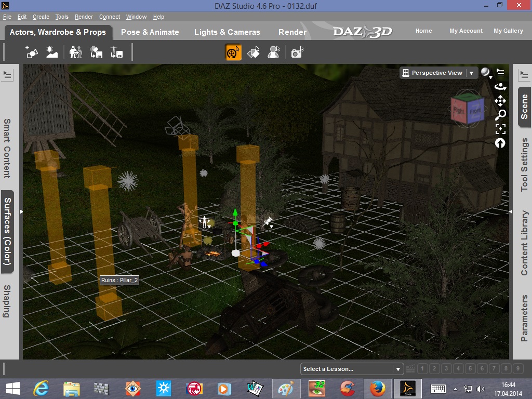
Task: Click the My Account link
Action: tap(466, 31)
